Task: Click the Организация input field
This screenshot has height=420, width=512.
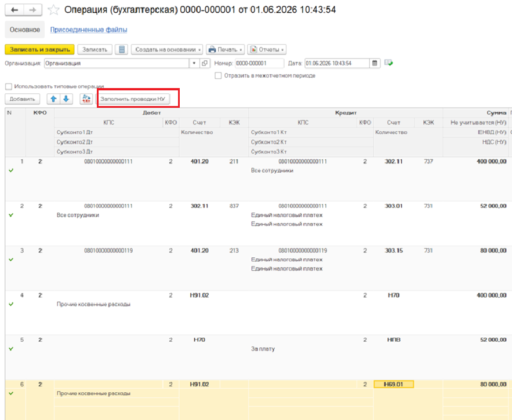Action: pos(117,63)
